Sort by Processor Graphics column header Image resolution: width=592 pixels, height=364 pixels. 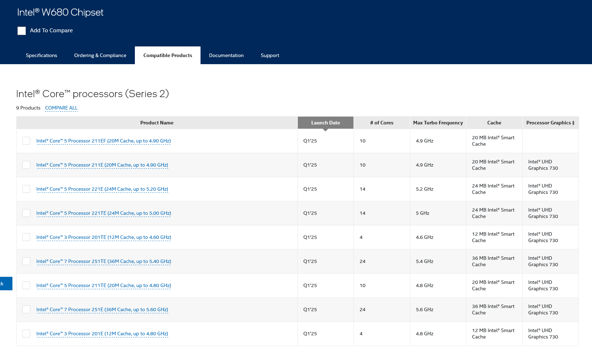tap(550, 123)
